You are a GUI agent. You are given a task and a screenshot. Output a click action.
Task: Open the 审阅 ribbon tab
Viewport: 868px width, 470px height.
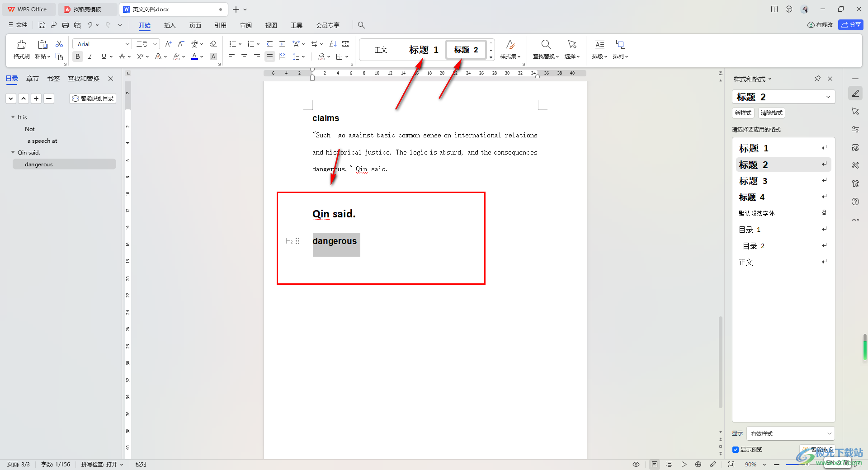(x=245, y=25)
